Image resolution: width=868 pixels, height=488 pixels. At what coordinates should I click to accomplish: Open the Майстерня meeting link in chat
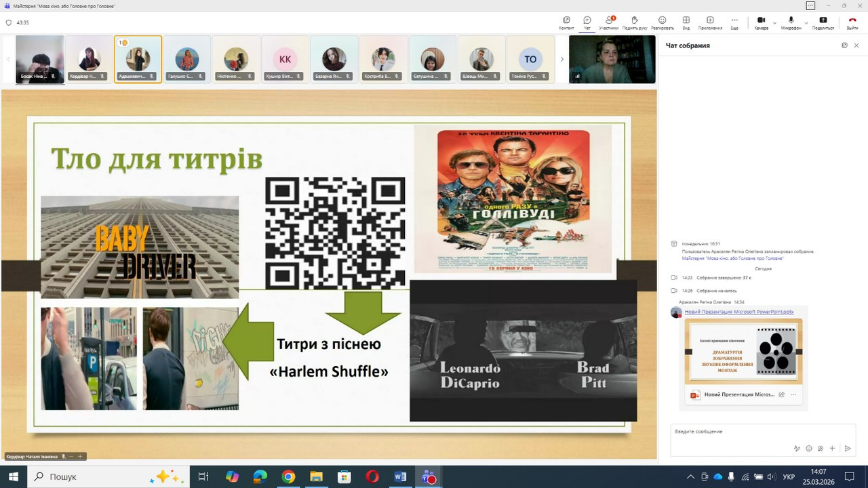point(732,258)
